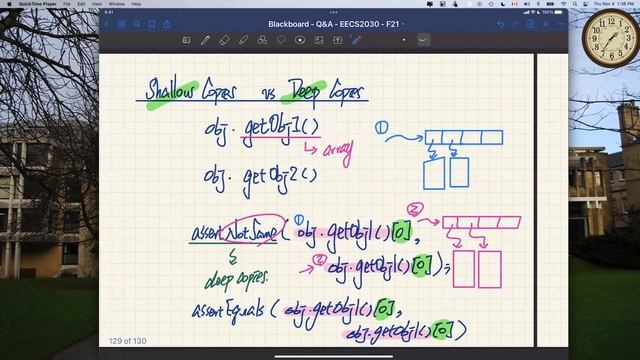Open the Edit menu
Screen dimensions: 640x360
point(81,4)
